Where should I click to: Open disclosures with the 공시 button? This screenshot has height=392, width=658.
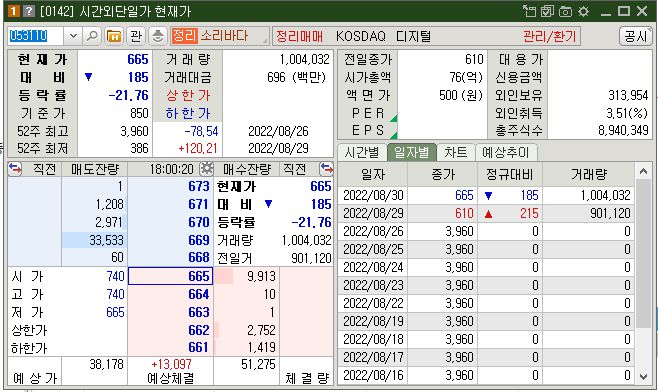635,36
